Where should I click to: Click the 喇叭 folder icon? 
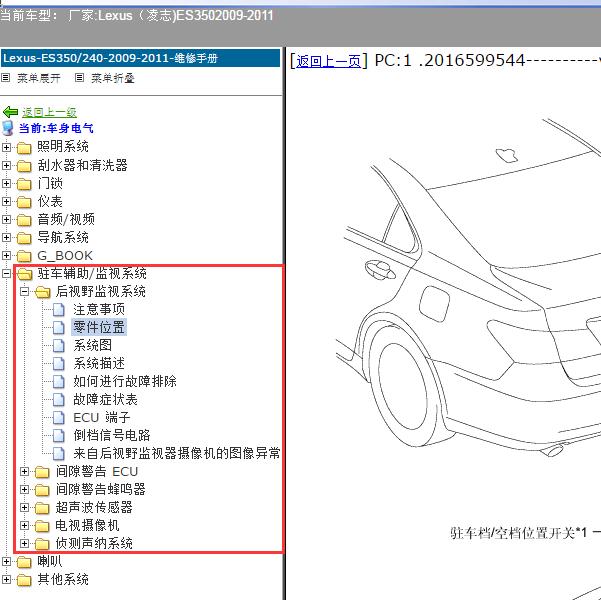24,562
